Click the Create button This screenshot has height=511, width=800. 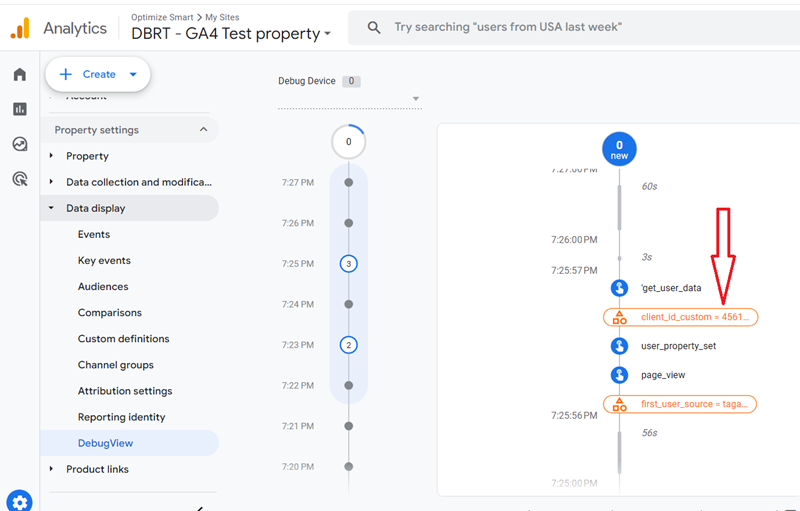97,74
